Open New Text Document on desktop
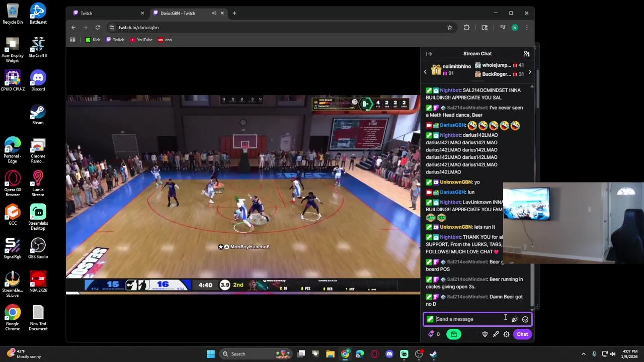This screenshot has width=644, height=362. 38,318
